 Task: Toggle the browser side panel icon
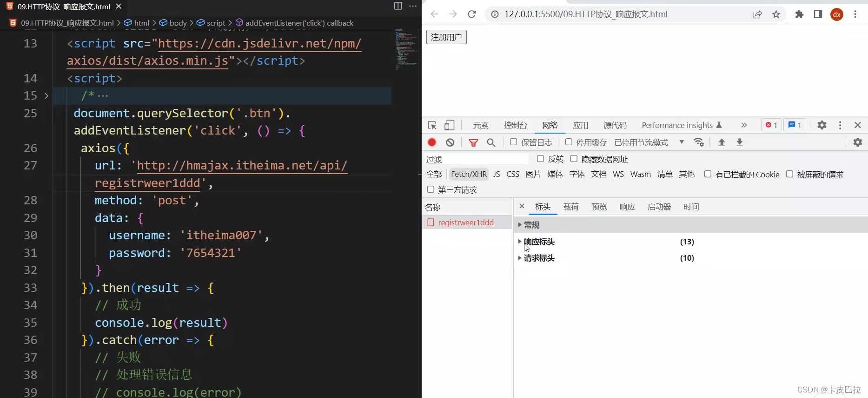(x=818, y=14)
